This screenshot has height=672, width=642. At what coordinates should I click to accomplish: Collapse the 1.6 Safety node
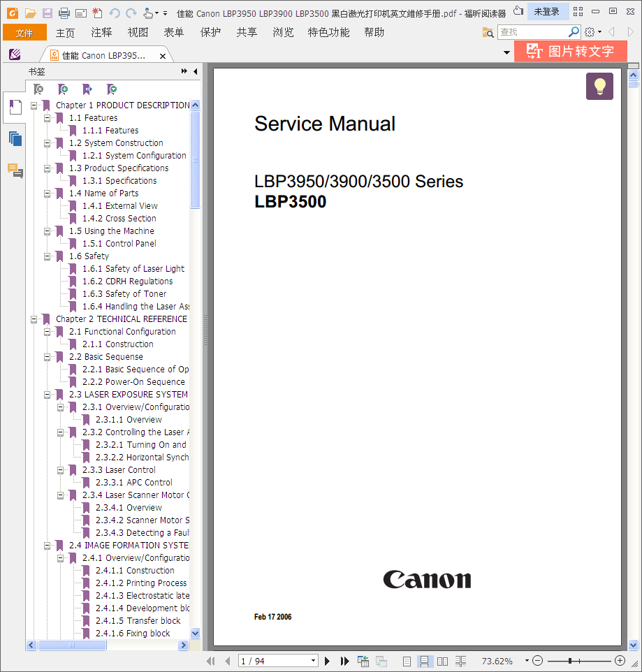click(47, 256)
